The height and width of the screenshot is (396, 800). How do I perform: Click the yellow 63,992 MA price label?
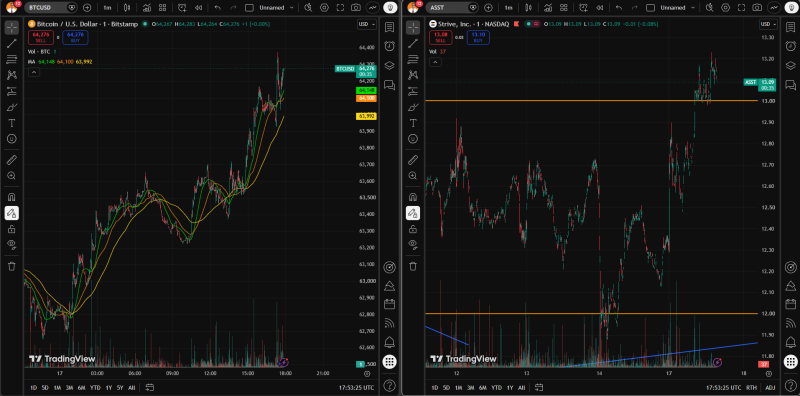(x=366, y=116)
